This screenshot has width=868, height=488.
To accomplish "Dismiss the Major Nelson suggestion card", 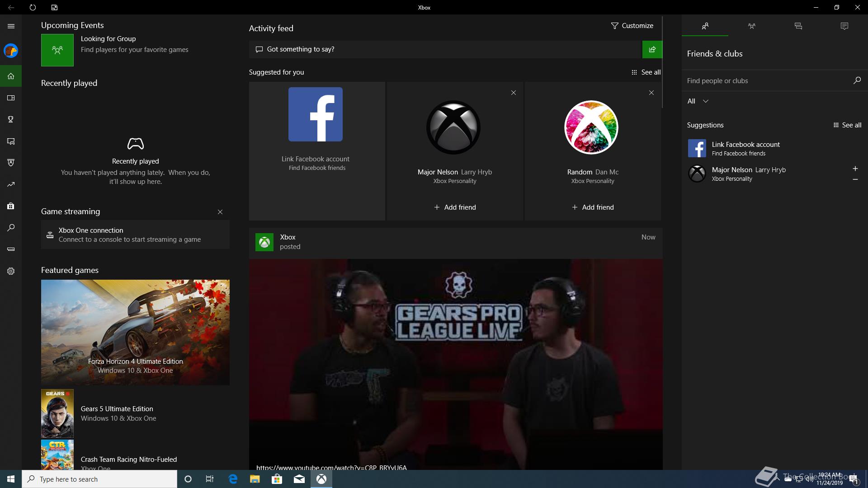I will coord(513,93).
